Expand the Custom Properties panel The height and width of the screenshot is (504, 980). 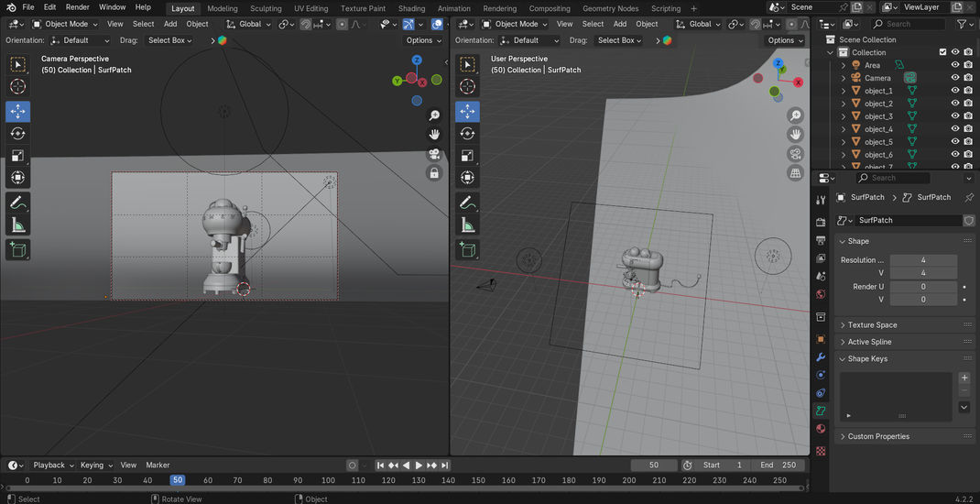(x=878, y=436)
